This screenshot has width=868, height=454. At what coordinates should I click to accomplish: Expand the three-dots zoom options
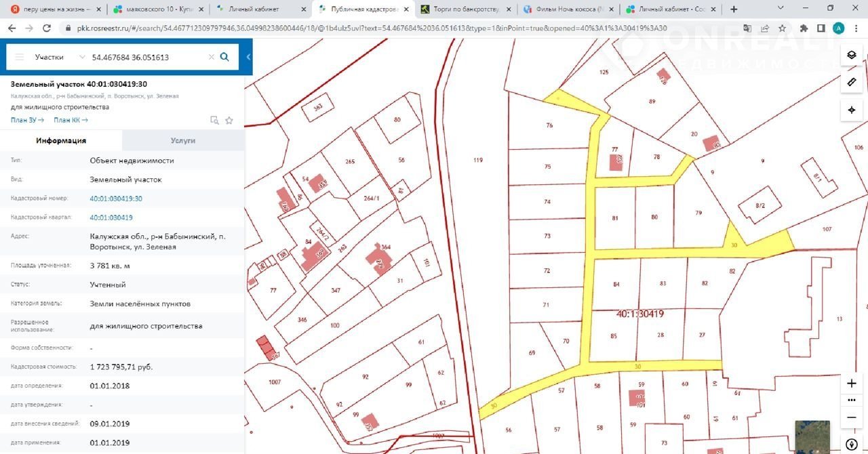pyautogui.click(x=852, y=400)
